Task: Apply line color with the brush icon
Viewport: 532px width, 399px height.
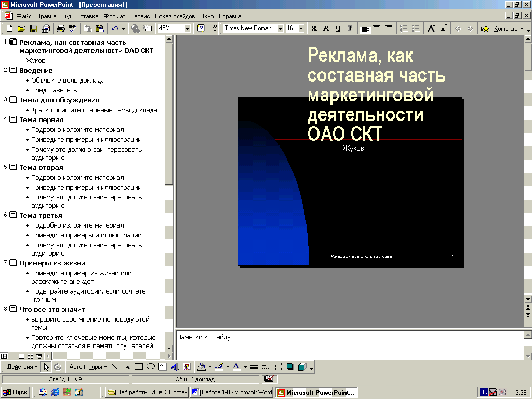Action: point(219,367)
